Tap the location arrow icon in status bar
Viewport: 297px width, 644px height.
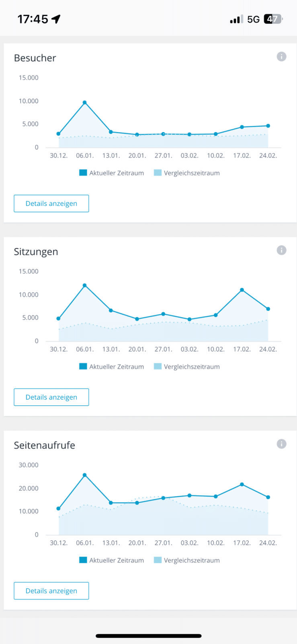pos(55,18)
